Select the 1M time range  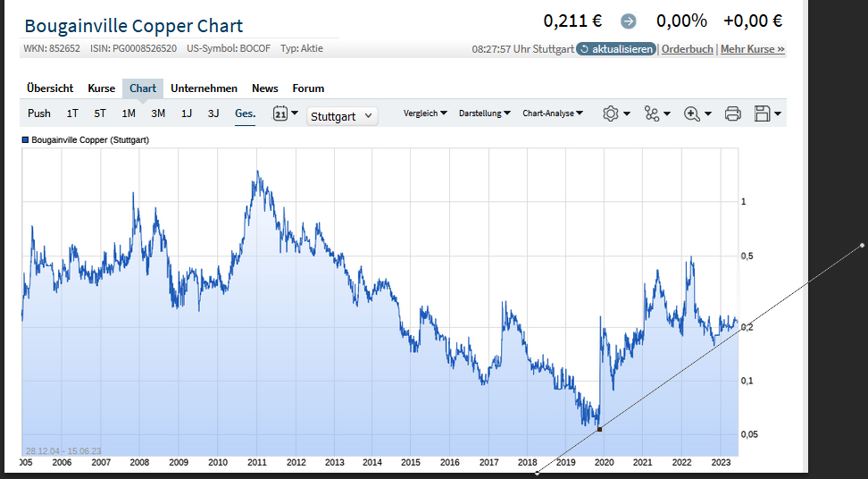[129, 113]
